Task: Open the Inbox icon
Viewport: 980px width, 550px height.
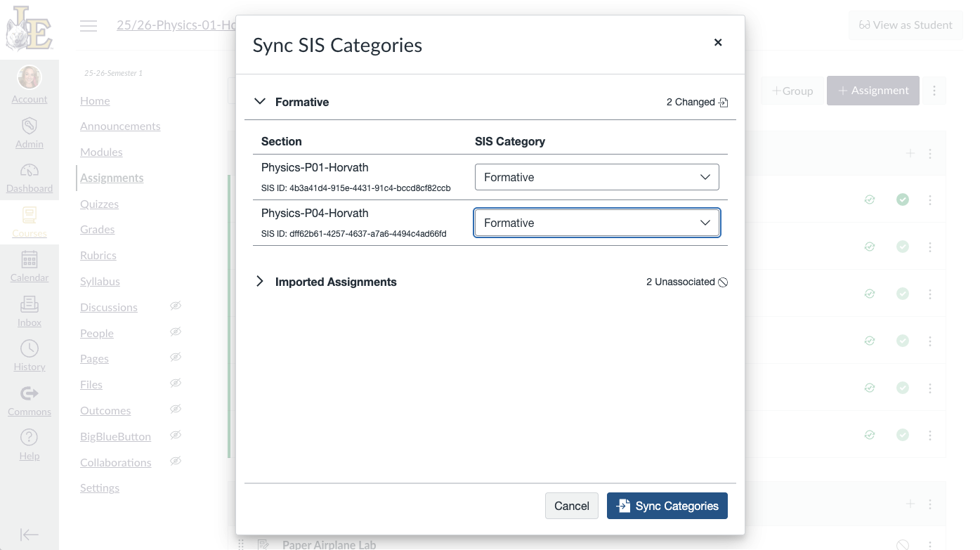Action: coord(30,304)
